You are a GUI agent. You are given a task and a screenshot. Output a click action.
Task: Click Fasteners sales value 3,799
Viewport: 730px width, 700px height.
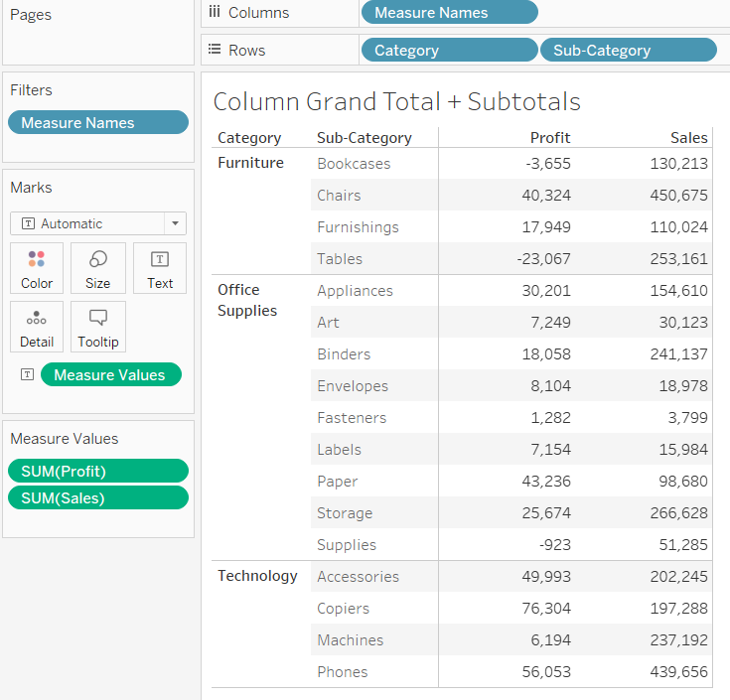[x=688, y=417]
